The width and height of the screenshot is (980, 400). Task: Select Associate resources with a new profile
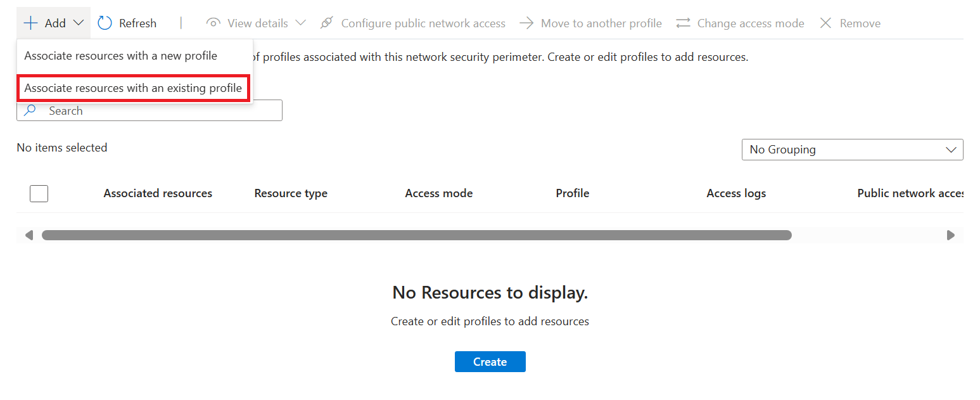(120, 56)
